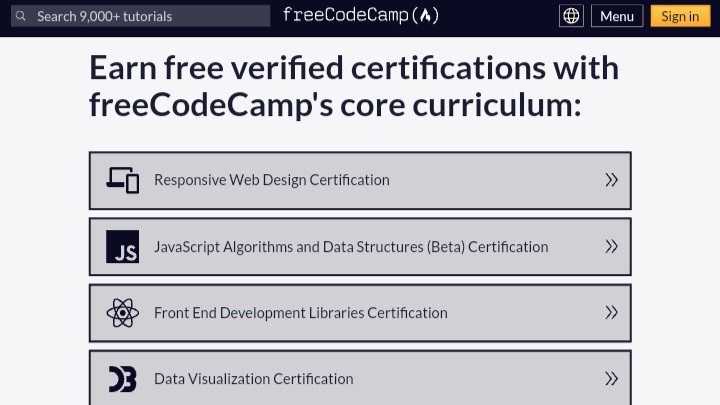
Task: Open Front End Development Libraries Certification
Action: point(301,313)
